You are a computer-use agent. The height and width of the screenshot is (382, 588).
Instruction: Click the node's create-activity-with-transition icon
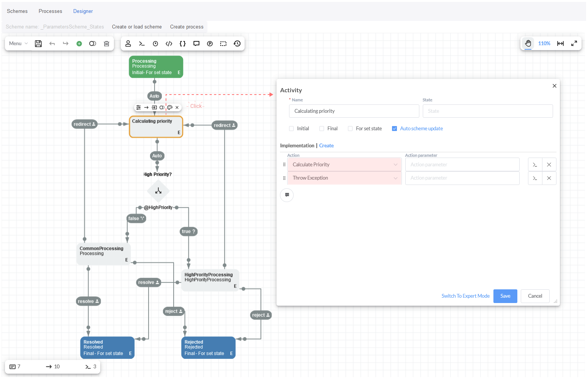pos(154,107)
